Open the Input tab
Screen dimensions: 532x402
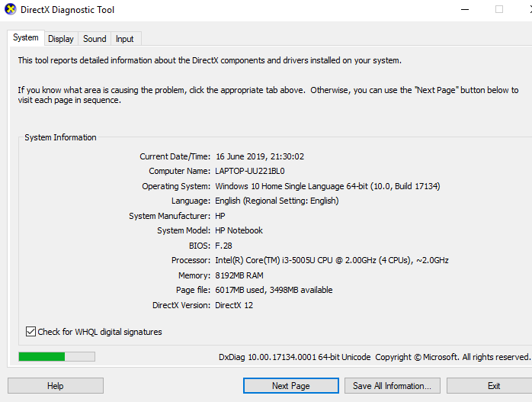[124, 39]
